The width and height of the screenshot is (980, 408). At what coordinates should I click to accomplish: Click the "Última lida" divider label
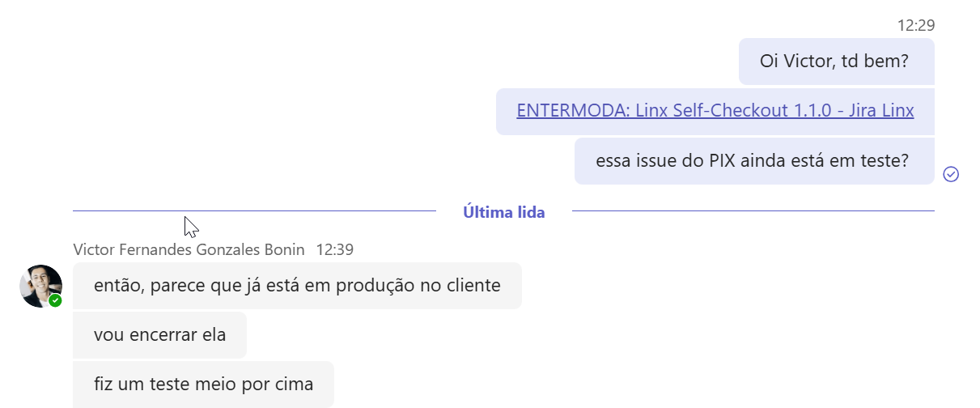(x=503, y=212)
